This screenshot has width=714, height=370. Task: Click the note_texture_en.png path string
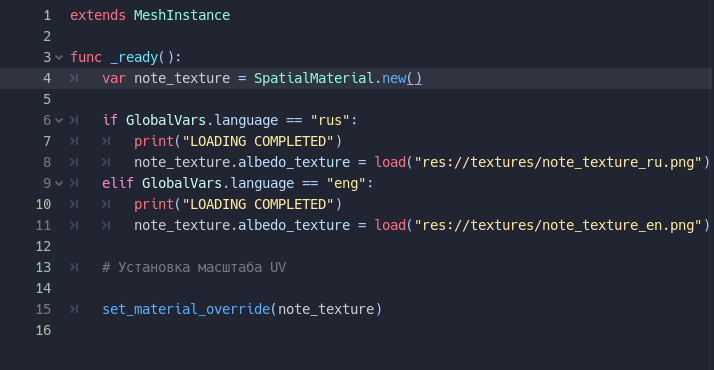(558, 225)
